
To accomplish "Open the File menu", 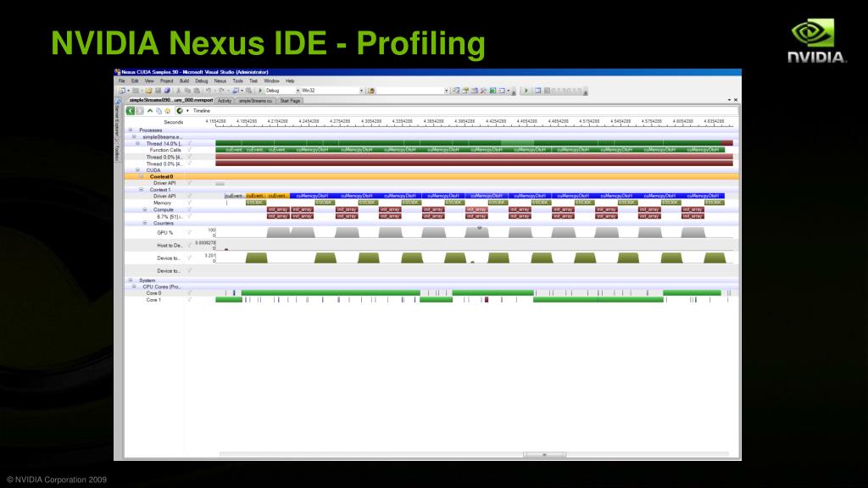I will [122, 80].
